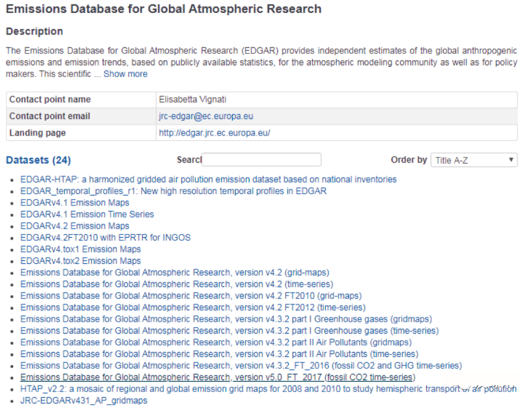Click the dataset search input field
This screenshot has height=406, width=532.
pos(262,160)
